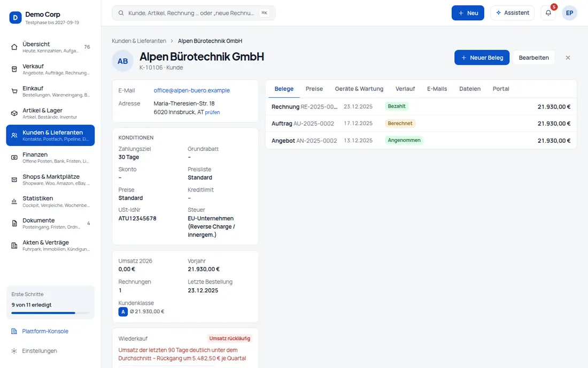Open notifications bell icon

click(x=548, y=13)
